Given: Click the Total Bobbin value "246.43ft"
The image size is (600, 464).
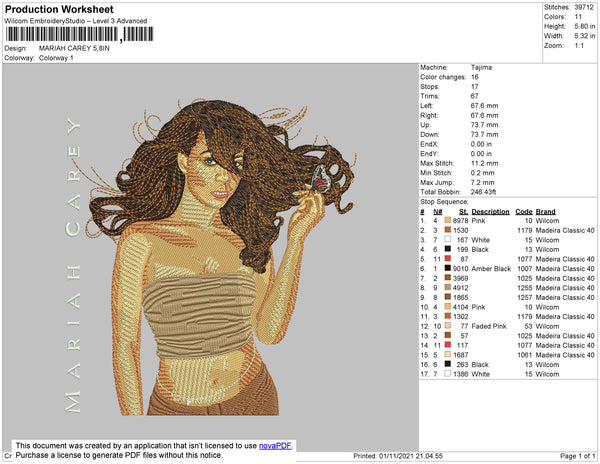Looking at the screenshot, I should click(x=483, y=192).
